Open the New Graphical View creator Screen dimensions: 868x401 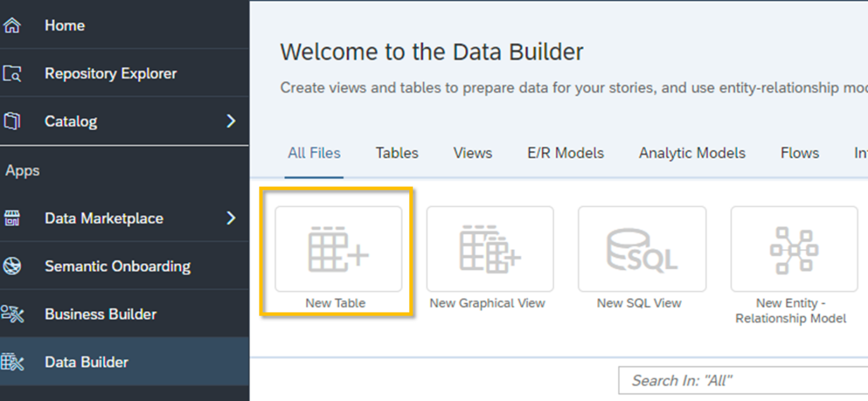pos(489,248)
